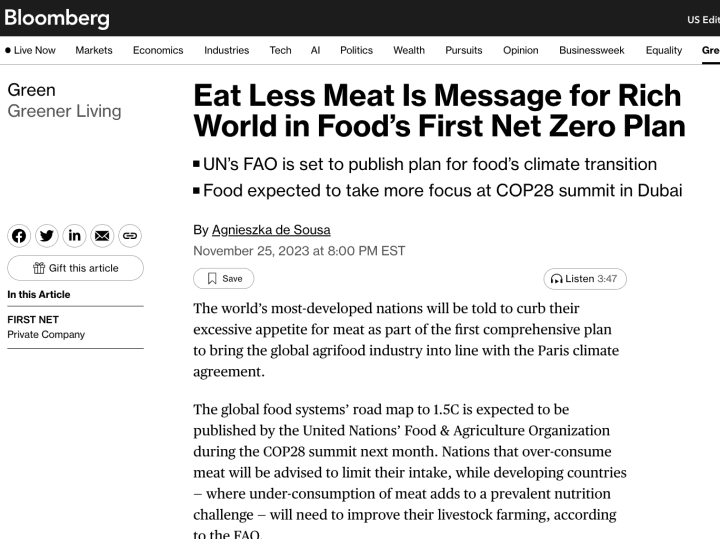
Task: Go to Markets tab
Action: (x=94, y=50)
